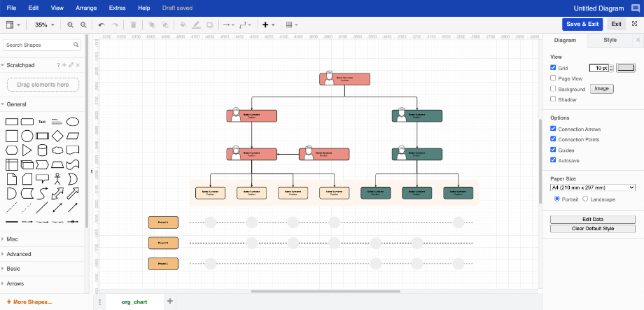Click the Save & Exit button

point(582,24)
